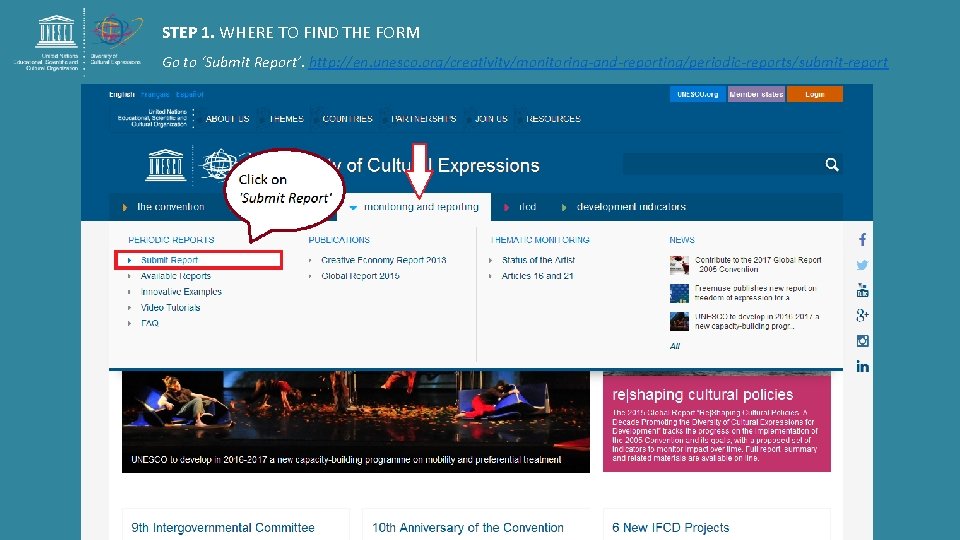This screenshot has height=540, width=960.
Task: Click the Member states button
Action: click(756, 94)
